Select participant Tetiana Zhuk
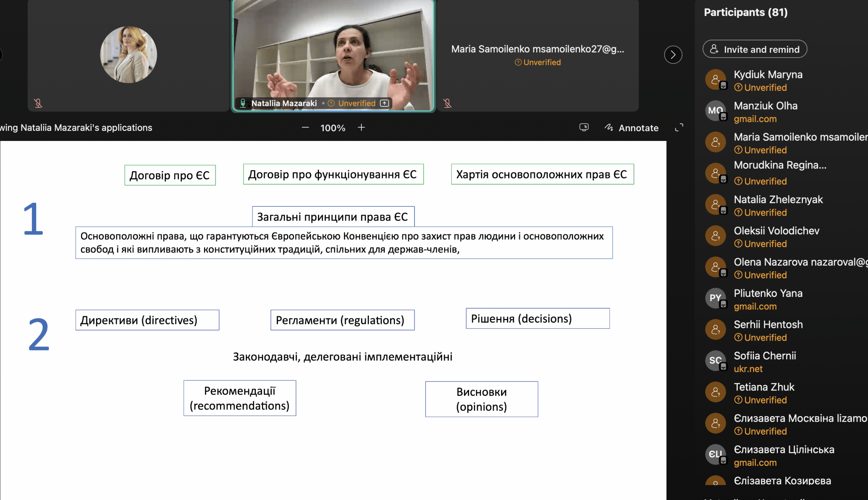This screenshot has width=868, height=500. point(764,387)
